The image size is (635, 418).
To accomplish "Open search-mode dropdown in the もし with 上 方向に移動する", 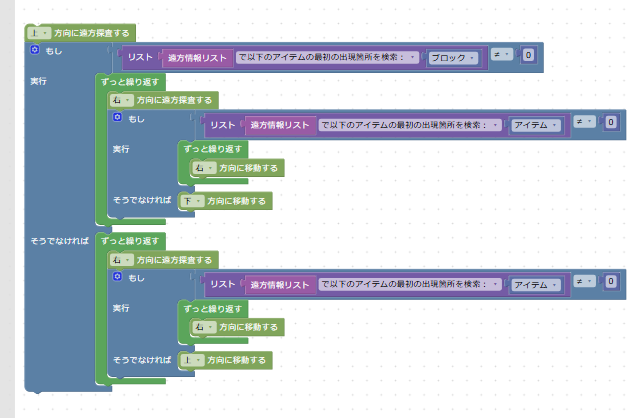I will pos(410,284).
